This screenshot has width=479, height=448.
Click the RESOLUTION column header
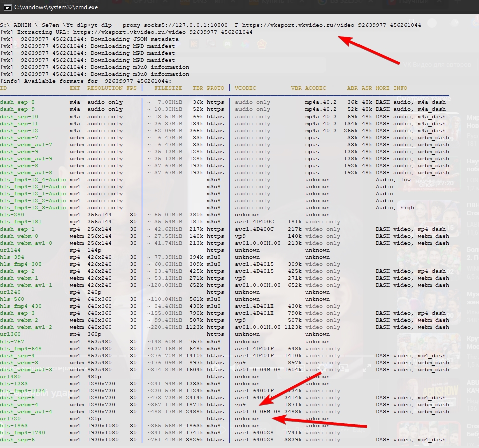click(104, 88)
